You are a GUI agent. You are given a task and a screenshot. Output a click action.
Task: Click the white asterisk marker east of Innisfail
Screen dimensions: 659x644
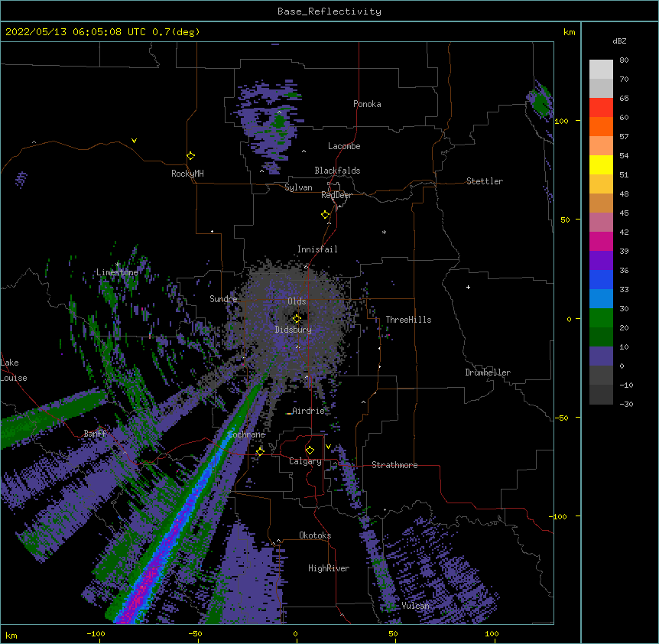click(x=384, y=232)
